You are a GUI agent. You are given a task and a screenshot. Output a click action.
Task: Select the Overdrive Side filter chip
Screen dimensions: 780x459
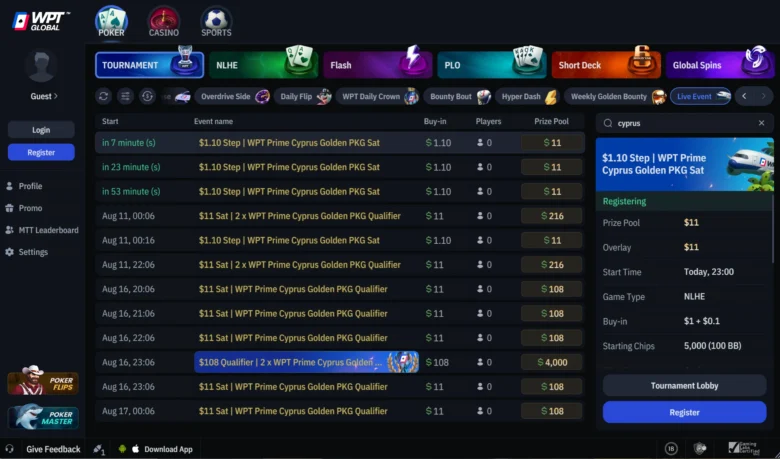[233, 96]
